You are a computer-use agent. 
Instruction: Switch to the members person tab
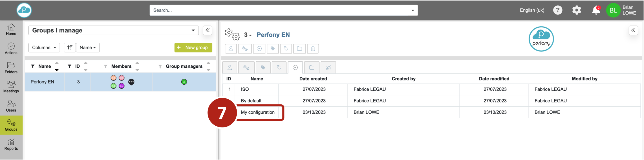[x=229, y=67]
